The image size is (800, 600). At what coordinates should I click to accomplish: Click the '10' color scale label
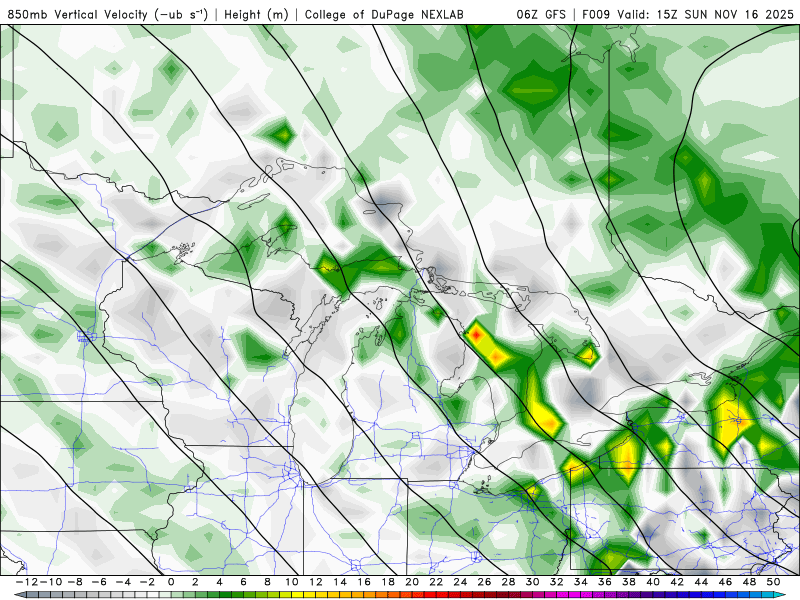click(x=291, y=582)
